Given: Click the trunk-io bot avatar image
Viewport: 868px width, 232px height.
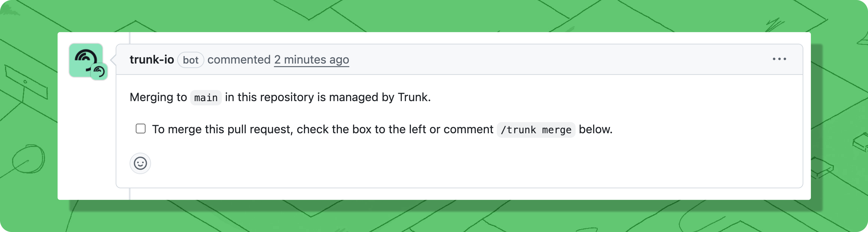Looking at the screenshot, I should 84,58.
